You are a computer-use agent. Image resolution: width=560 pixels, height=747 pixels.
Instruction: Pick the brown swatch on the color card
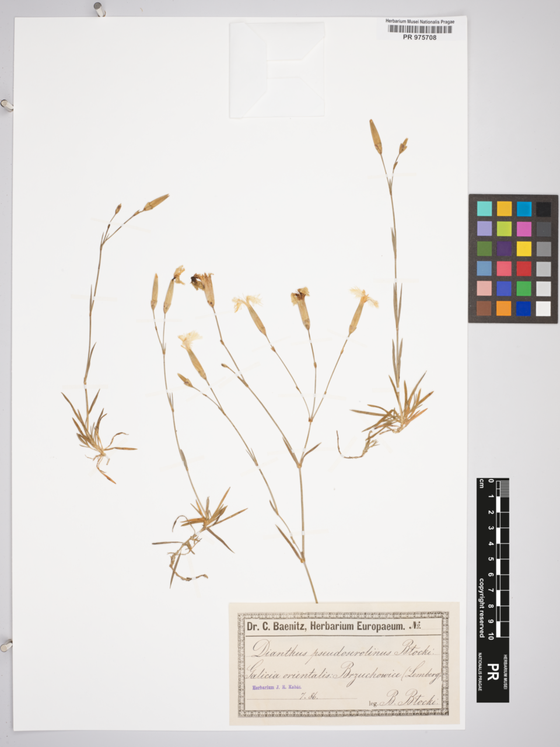pyautogui.click(x=484, y=308)
